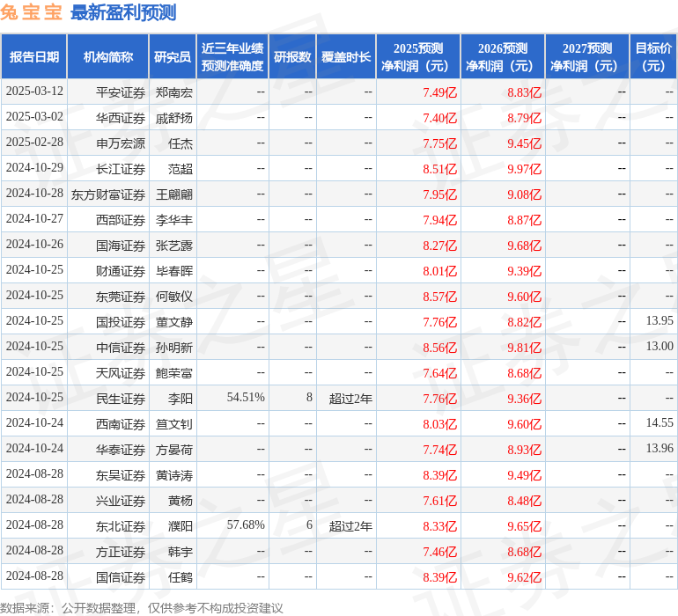Click the 2027预测净利润 column header
Screen dimensions: 678x616
(587, 57)
